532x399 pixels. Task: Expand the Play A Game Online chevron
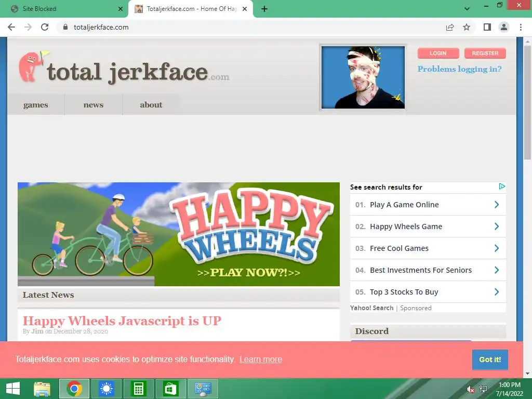click(497, 205)
